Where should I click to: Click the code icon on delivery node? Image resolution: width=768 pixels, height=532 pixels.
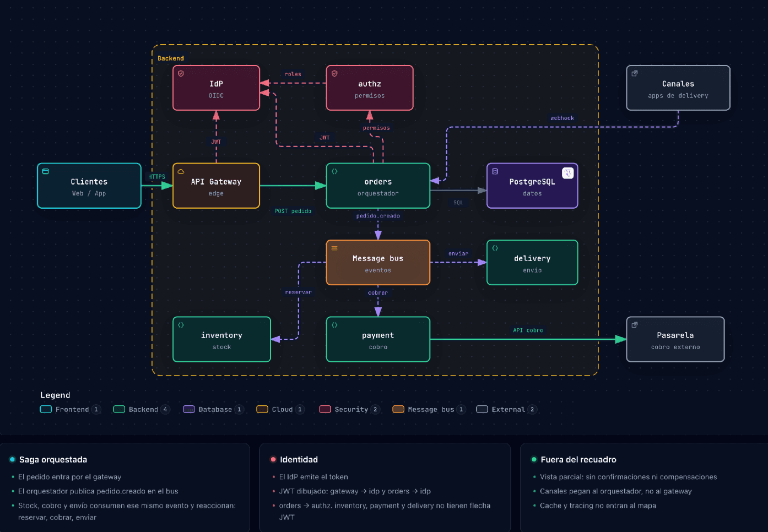coord(495,248)
